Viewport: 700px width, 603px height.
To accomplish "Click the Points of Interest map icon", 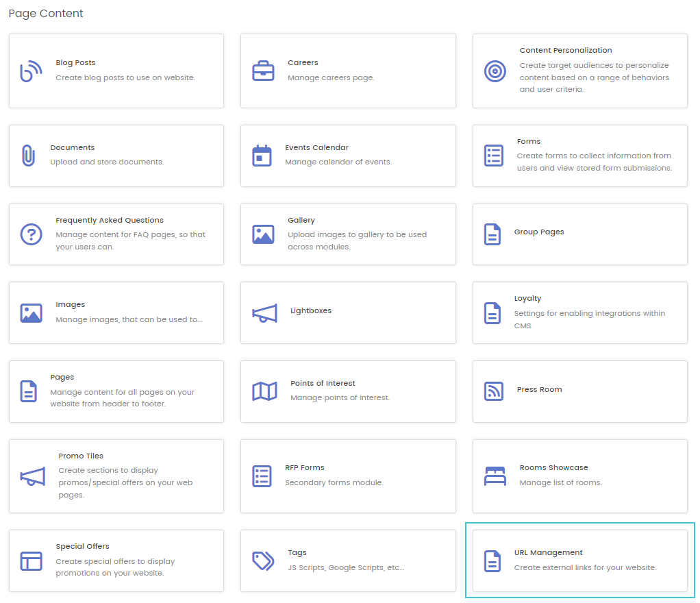I will [x=265, y=391].
